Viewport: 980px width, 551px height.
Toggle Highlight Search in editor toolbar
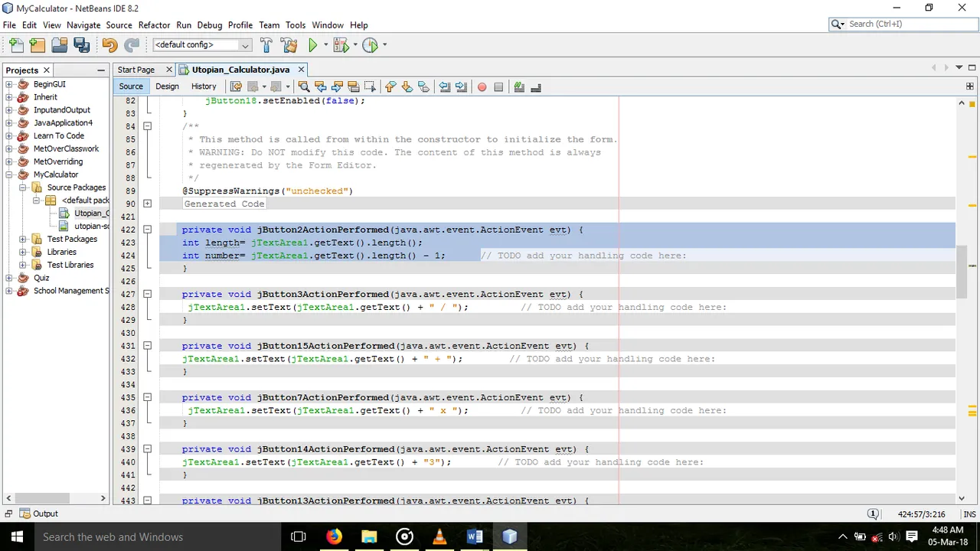pos(353,86)
